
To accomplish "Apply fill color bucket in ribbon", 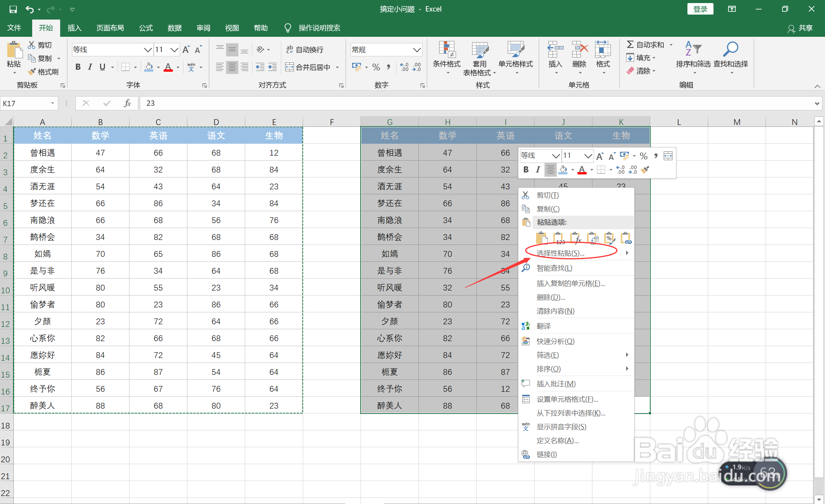I will (149, 67).
